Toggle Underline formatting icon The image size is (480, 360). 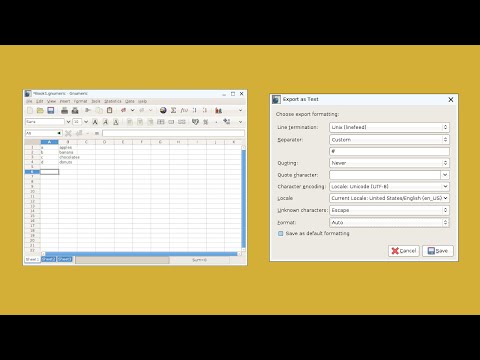coord(116,122)
